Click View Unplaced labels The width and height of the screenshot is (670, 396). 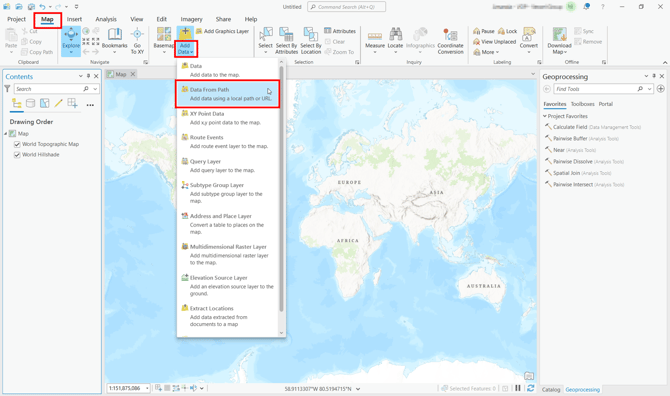pyautogui.click(x=494, y=41)
